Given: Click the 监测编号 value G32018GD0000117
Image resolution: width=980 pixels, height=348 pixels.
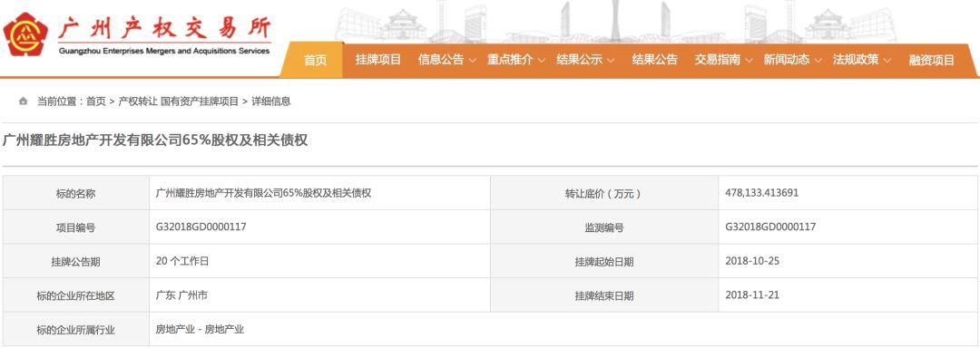Looking at the screenshot, I should pos(770,227).
